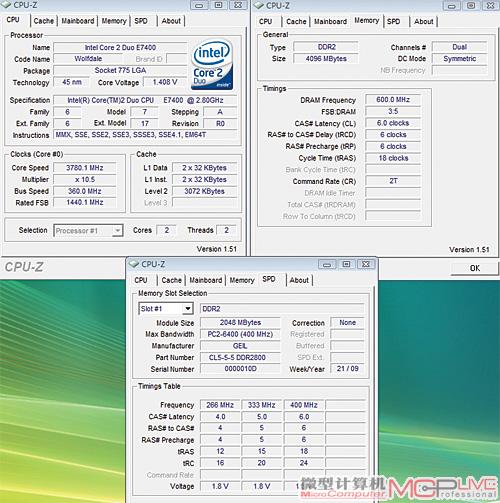Click the Manufacturer value GEIL
The image size is (500, 503).
click(240, 346)
